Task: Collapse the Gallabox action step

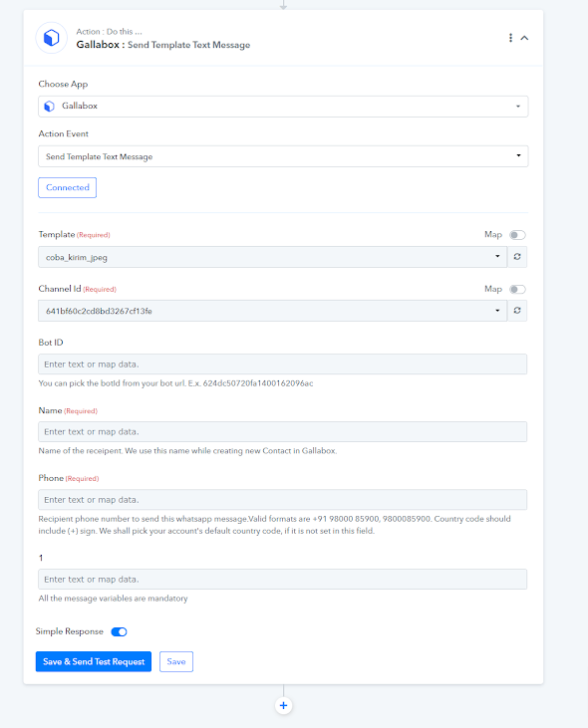Action: (x=524, y=38)
